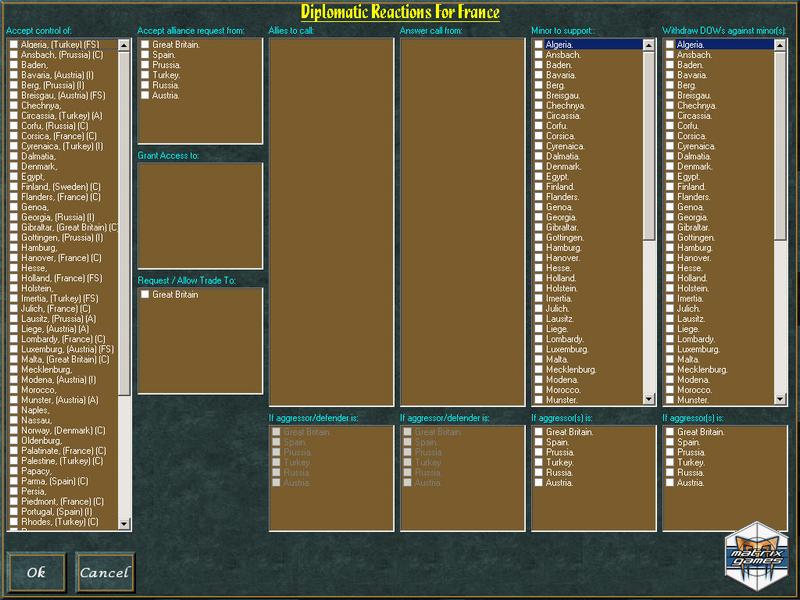Check Great Britain under Request / Allow Trade To
Screen dimensions: 800x600
pyautogui.click(x=146, y=295)
